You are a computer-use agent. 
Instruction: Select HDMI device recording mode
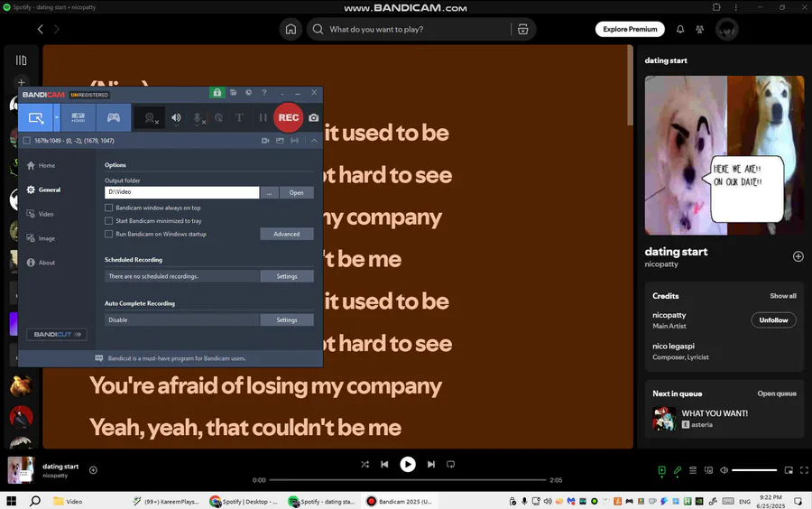click(x=78, y=117)
